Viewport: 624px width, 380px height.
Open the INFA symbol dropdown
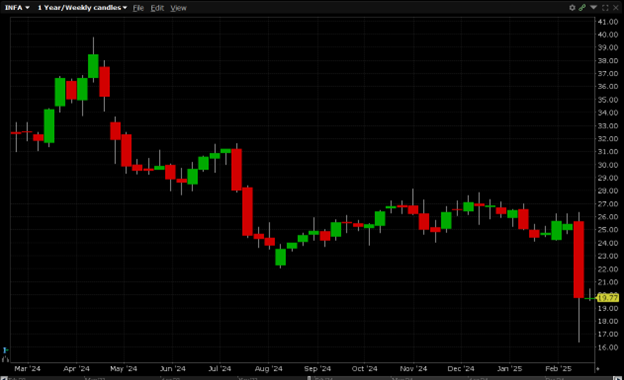[x=17, y=8]
